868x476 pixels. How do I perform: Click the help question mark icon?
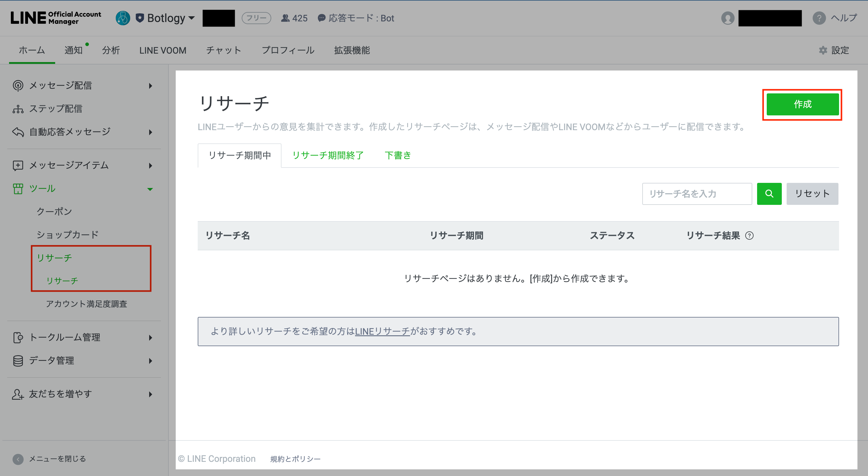[x=819, y=18]
